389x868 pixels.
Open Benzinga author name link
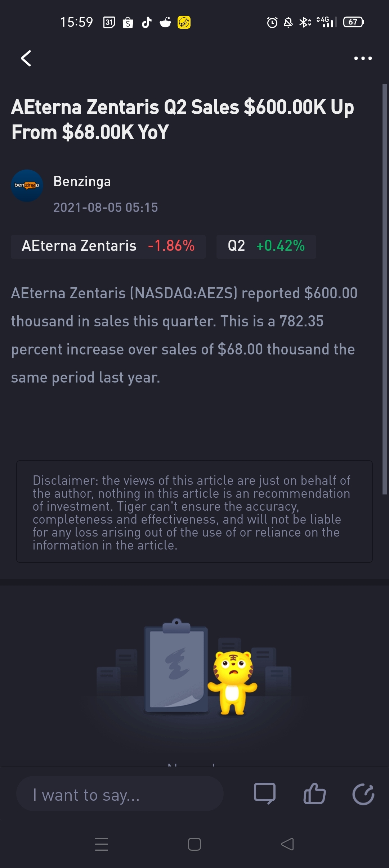pyautogui.click(x=82, y=182)
